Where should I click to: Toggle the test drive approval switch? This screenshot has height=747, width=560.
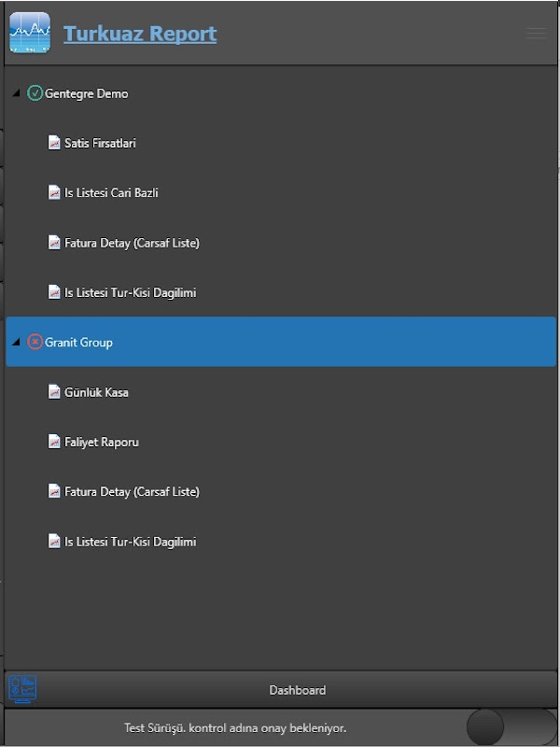(x=510, y=726)
